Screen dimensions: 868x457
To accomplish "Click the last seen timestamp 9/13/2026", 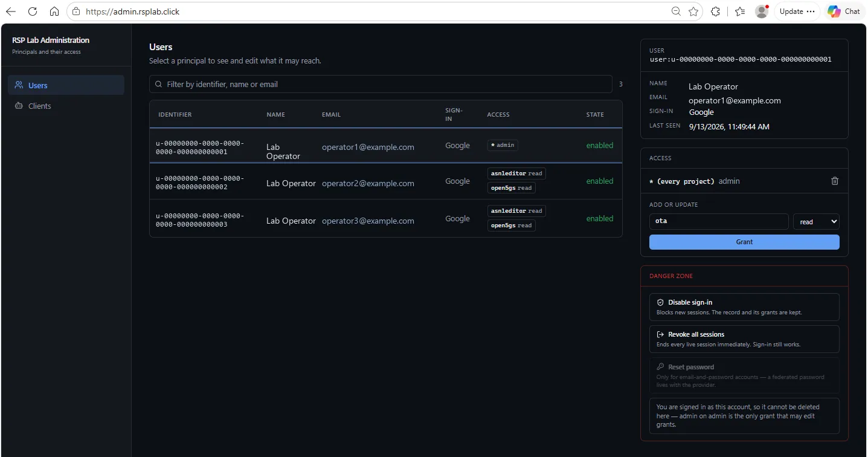I will coord(729,126).
